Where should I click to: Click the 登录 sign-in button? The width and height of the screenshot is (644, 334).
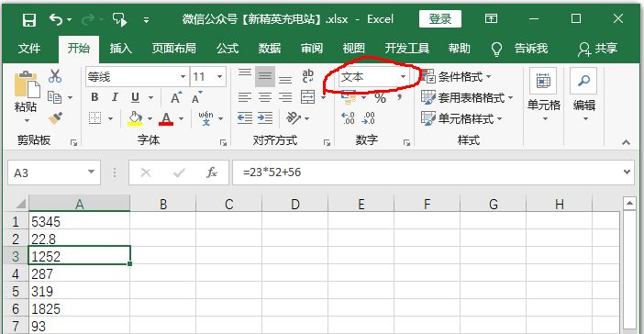(x=439, y=19)
